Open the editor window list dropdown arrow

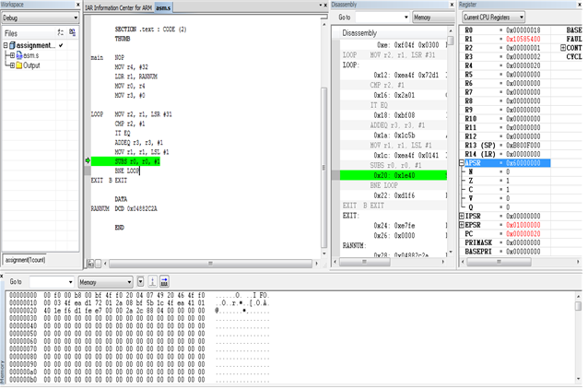click(x=320, y=5)
